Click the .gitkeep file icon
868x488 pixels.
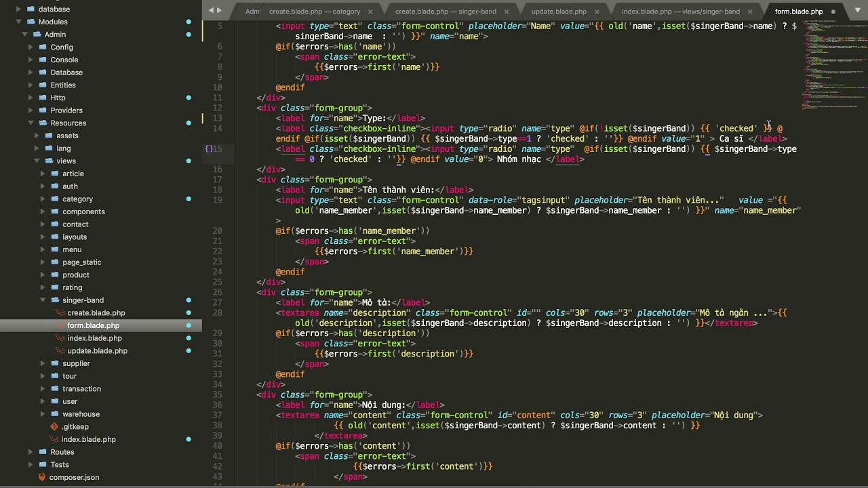click(55, 427)
